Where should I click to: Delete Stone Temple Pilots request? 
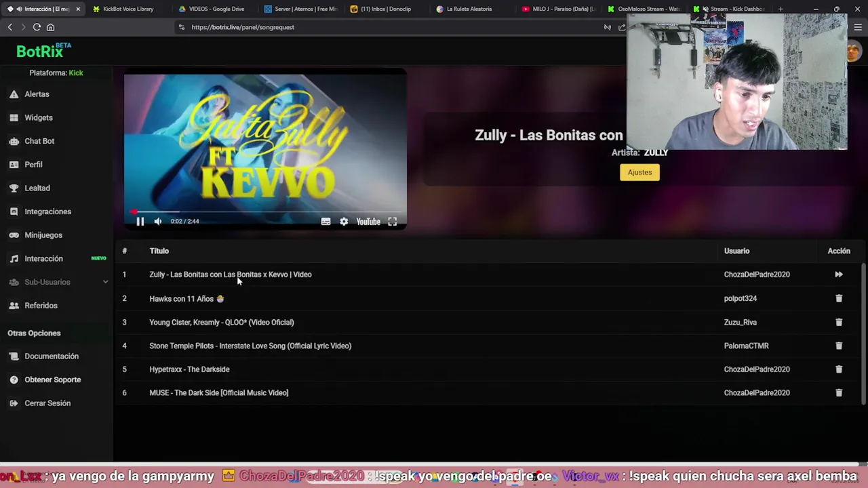tap(839, 346)
